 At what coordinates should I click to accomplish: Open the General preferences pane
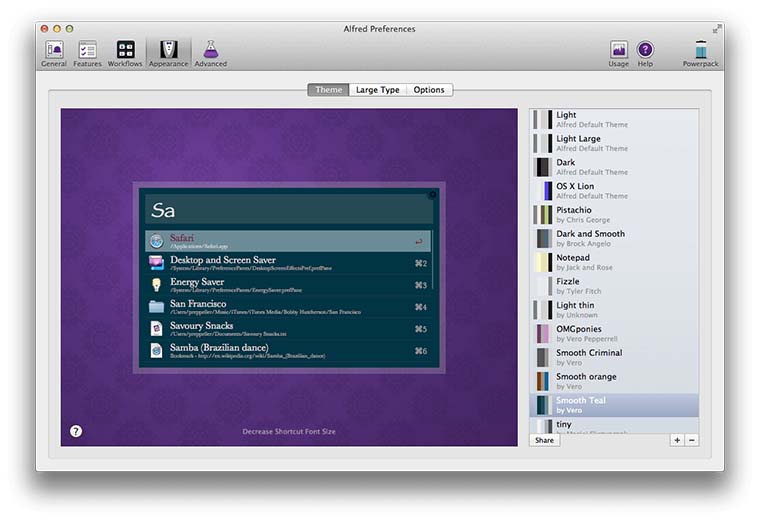point(54,53)
